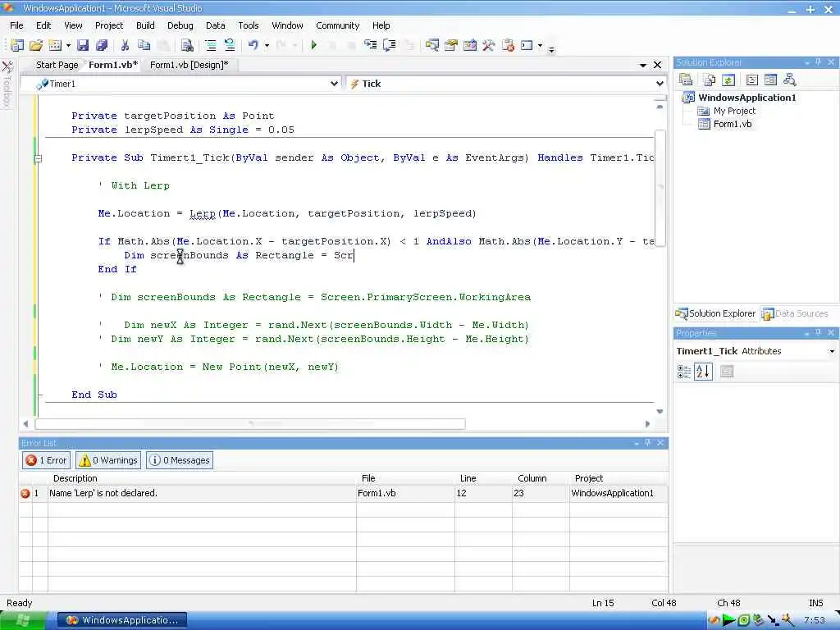Image resolution: width=840 pixels, height=630 pixels.
Task: Switch to the Data Sources panel tab
Action: [x=795, y=313]
